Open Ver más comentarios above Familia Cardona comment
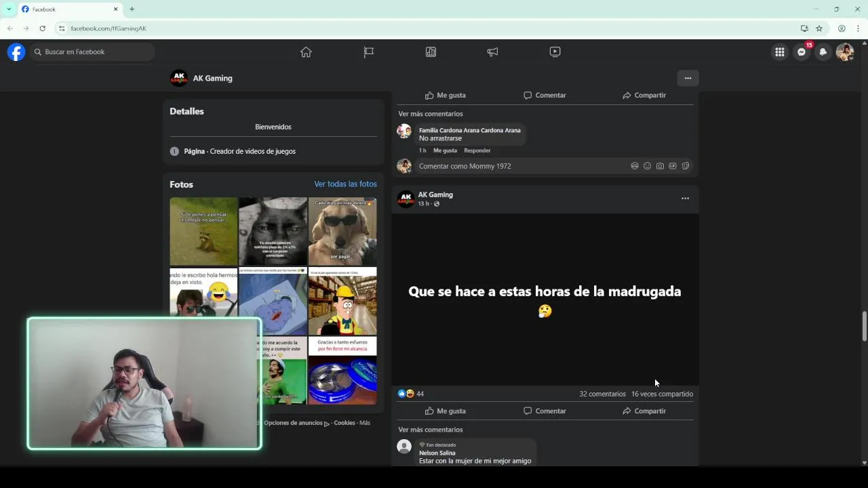This screenshot has height=488, width=868. tap(431, 114)
